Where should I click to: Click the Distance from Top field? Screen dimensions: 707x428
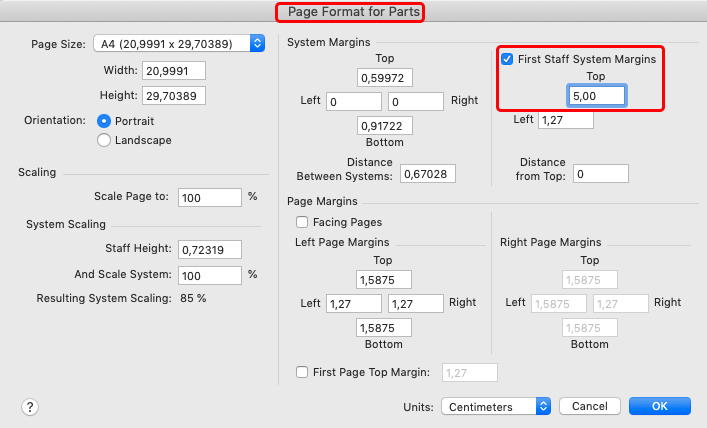600,174
